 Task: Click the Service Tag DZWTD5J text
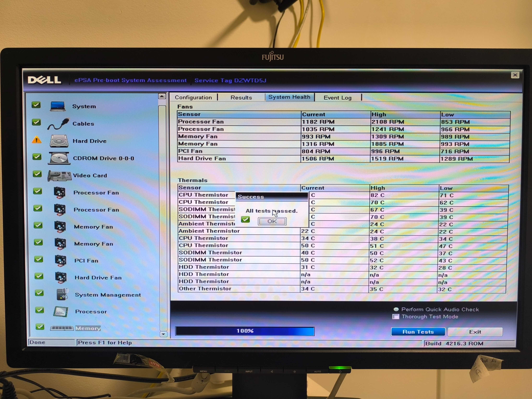230,80
